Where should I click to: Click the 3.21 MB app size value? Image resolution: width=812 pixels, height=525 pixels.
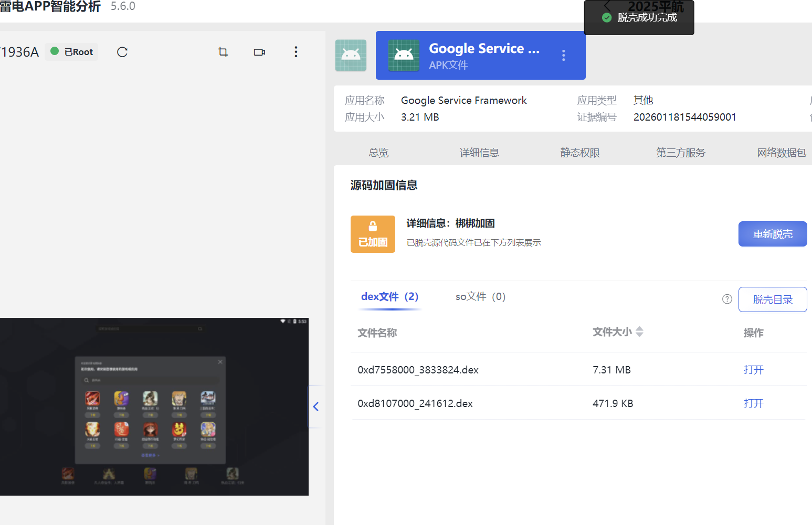pos(420,117)
